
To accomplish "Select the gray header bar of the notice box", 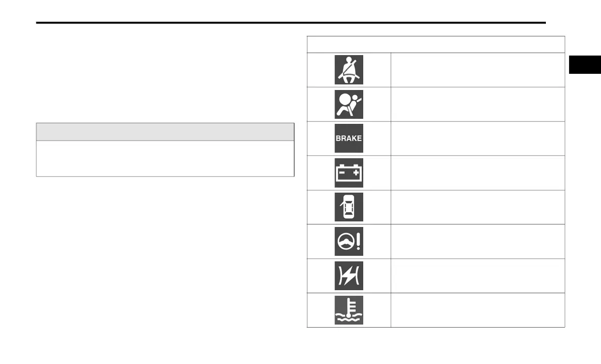I will tap(165, 132).
